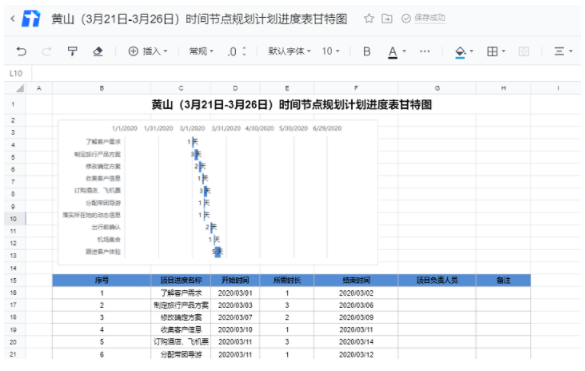Open the 默认字体 font dropdown
This screenshot has width=585, height=371.
[289, 51]
